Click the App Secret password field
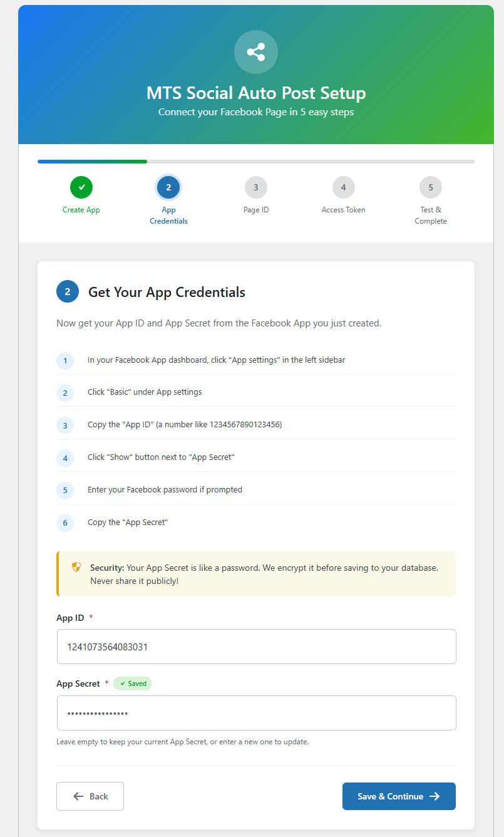This screenshot has width=504, height=837. [x=255, y=712]
